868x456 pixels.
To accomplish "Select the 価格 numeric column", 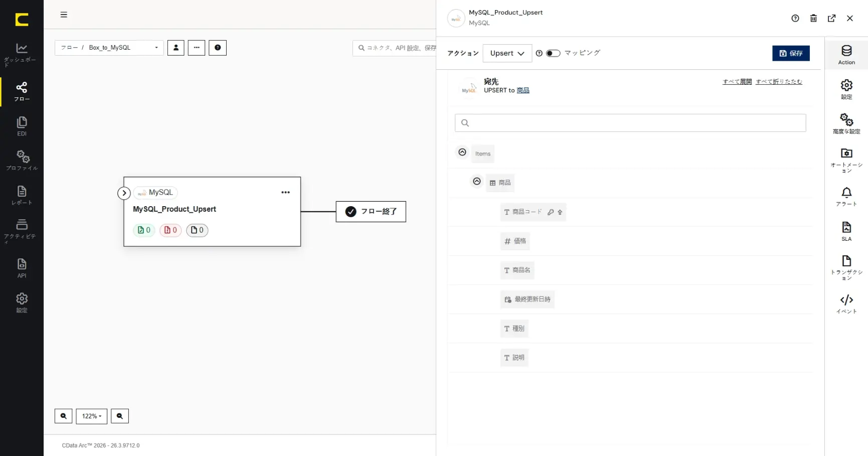I will [515, 241].
